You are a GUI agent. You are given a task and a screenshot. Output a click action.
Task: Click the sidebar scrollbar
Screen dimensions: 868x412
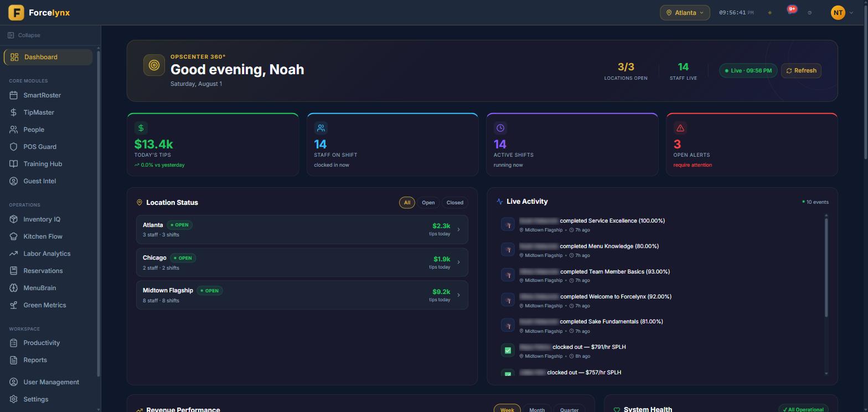[x=99, y=213]
